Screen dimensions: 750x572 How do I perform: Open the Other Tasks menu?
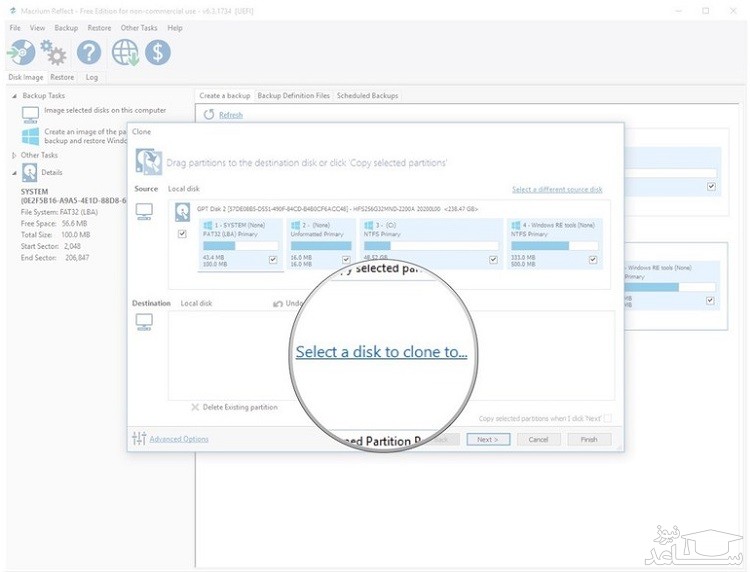coord(140,28)
